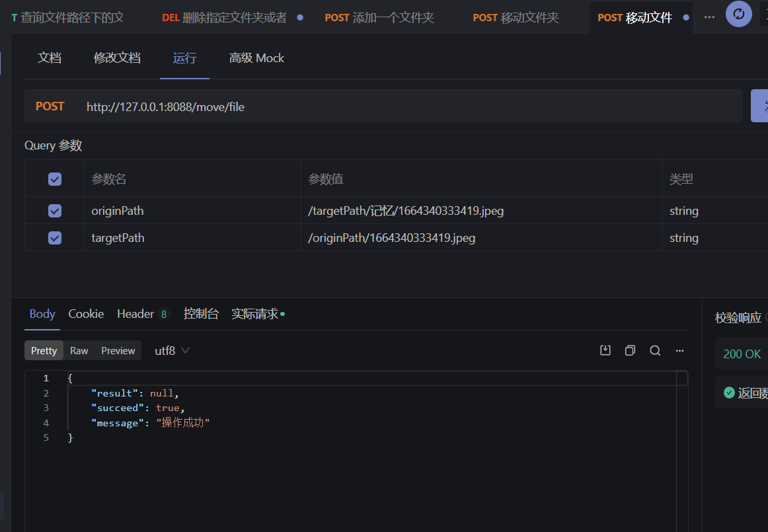The width and height of the screenshot is (768, 532).
Task: Select Raw view for response body
Action: click(79, 350)
